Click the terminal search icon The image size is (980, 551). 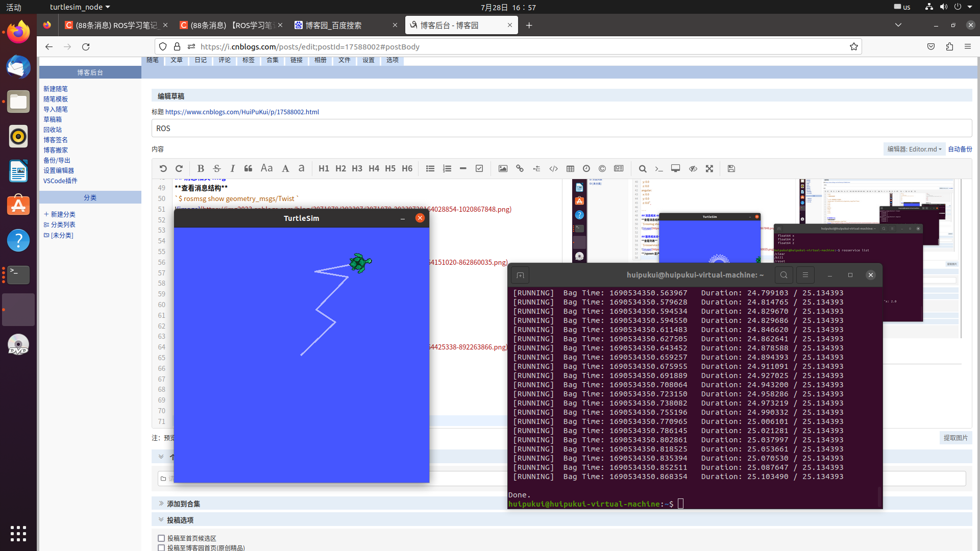(x=783, y=275)
